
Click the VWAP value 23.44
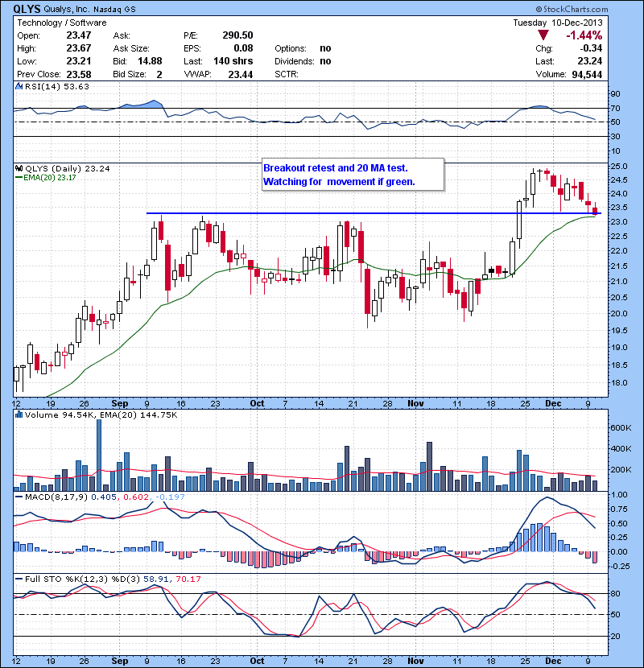pyautogui.click(x=241, y=75)
